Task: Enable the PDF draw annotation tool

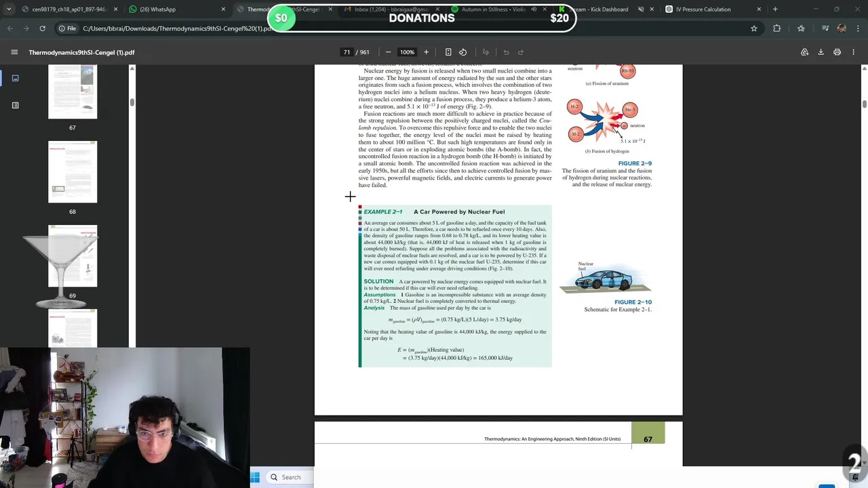Action: pos(486,52)
